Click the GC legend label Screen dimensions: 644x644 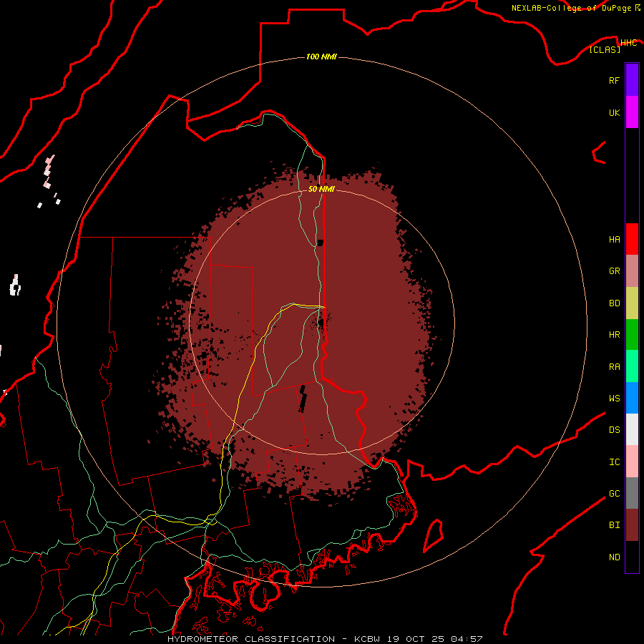pos(614,494)
